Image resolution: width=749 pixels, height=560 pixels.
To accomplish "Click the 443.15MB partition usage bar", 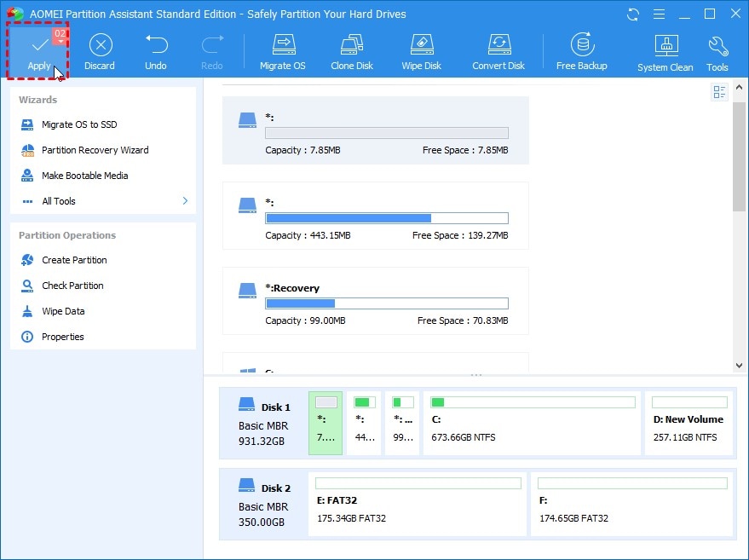I will [x=387, y=218].
